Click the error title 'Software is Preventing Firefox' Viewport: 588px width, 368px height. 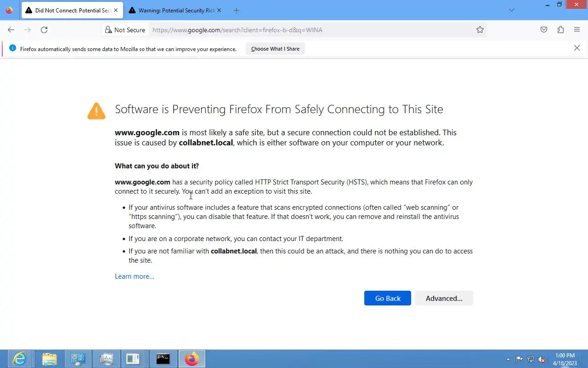(x=279, y=109)
